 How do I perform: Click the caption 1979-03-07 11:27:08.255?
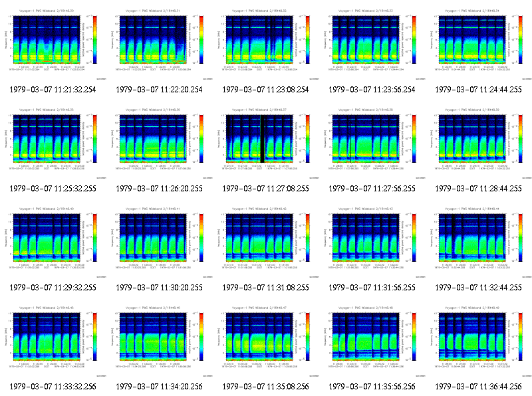coord(265,189)
